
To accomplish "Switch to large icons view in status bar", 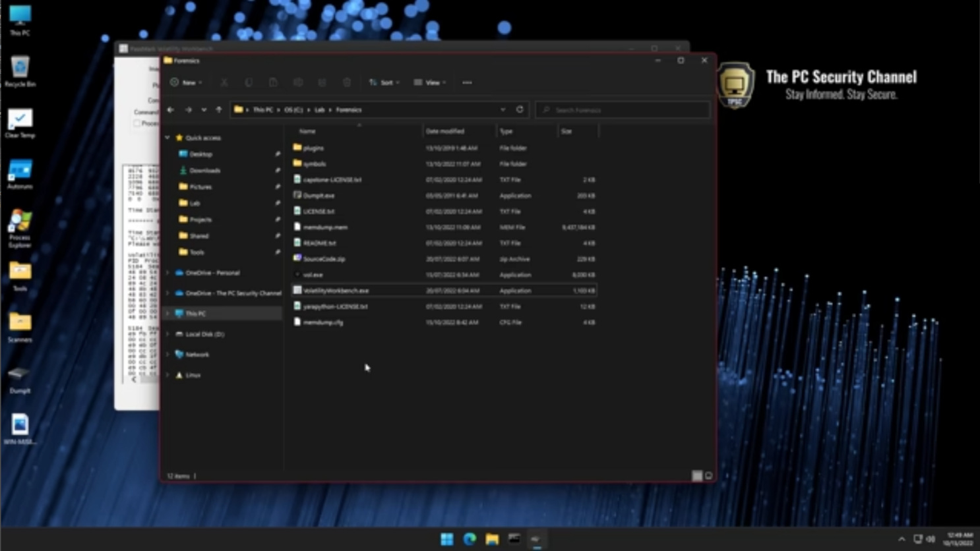I will [x=708, y=476].
